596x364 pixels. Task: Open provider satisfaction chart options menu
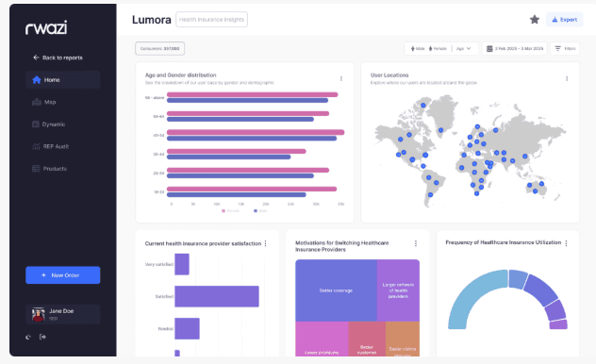coord(265,243)
